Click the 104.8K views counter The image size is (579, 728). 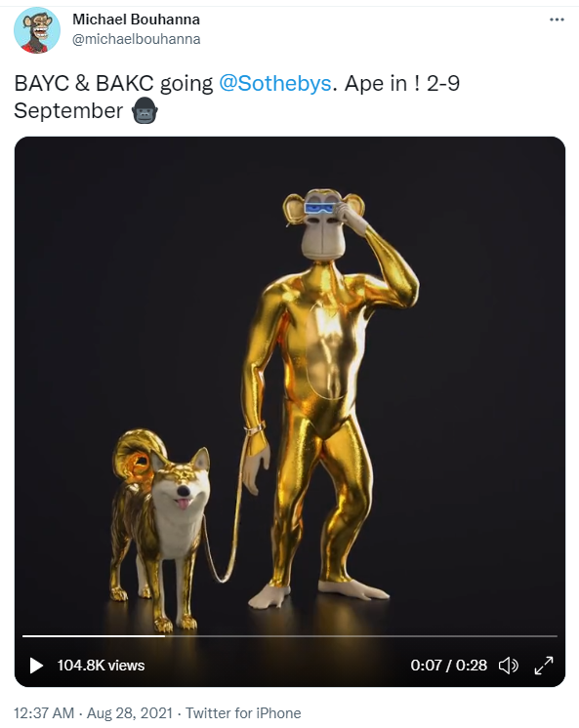click(x=101, y=666)
